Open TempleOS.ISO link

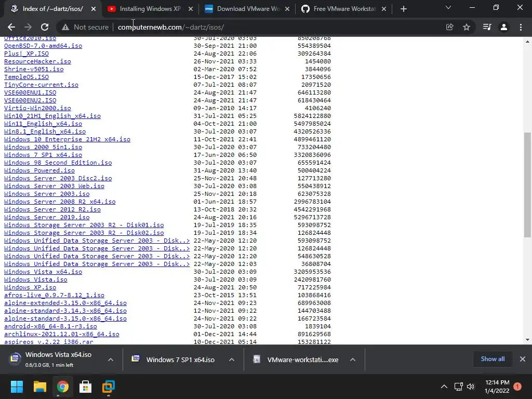pyautogui.click(x=26, y=77)
